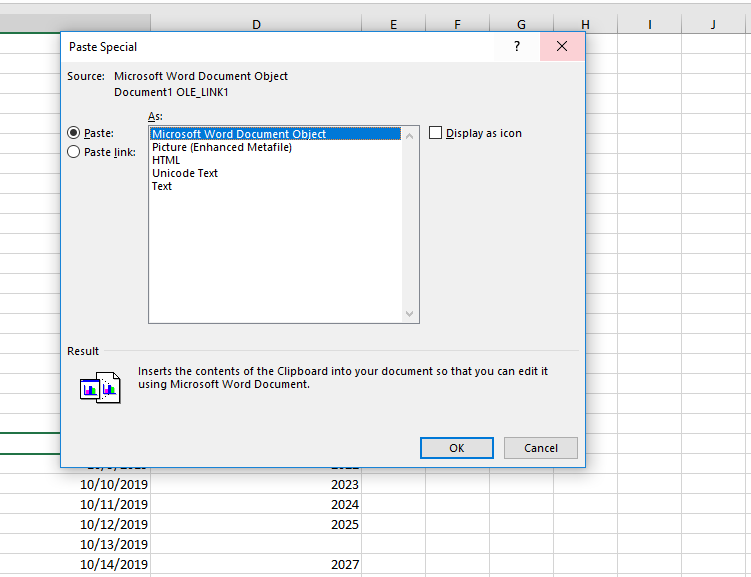Enable Display as icon checkbox

tap(435, 133)
